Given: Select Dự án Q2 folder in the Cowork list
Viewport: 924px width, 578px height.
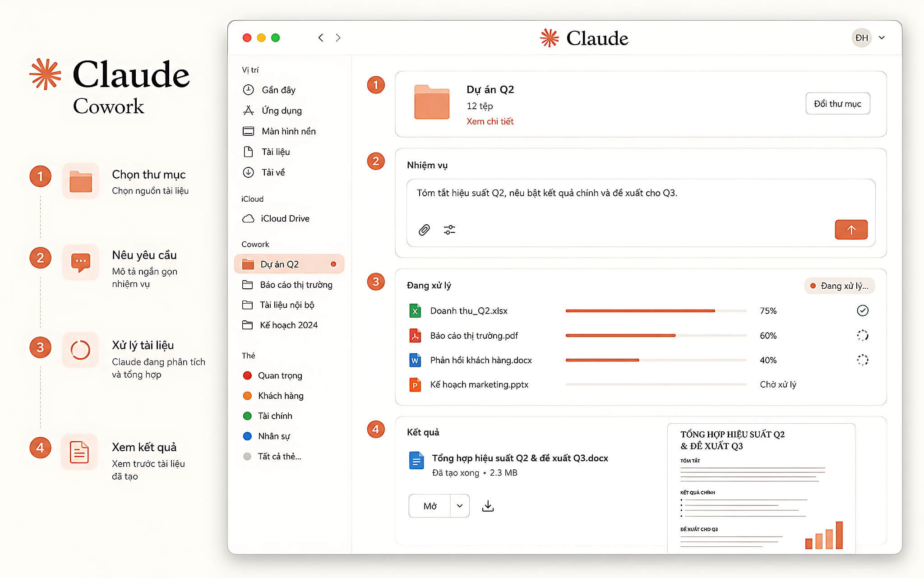Looking at the screenshot, I should 289,264.
